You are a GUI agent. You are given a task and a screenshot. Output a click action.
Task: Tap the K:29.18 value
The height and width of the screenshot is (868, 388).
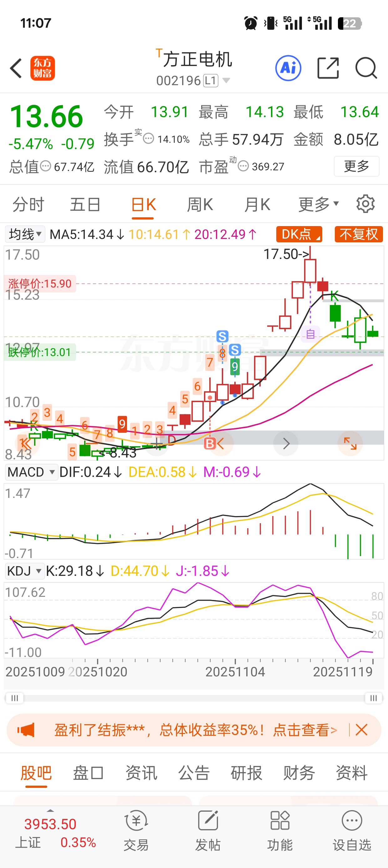pos(75,571)
